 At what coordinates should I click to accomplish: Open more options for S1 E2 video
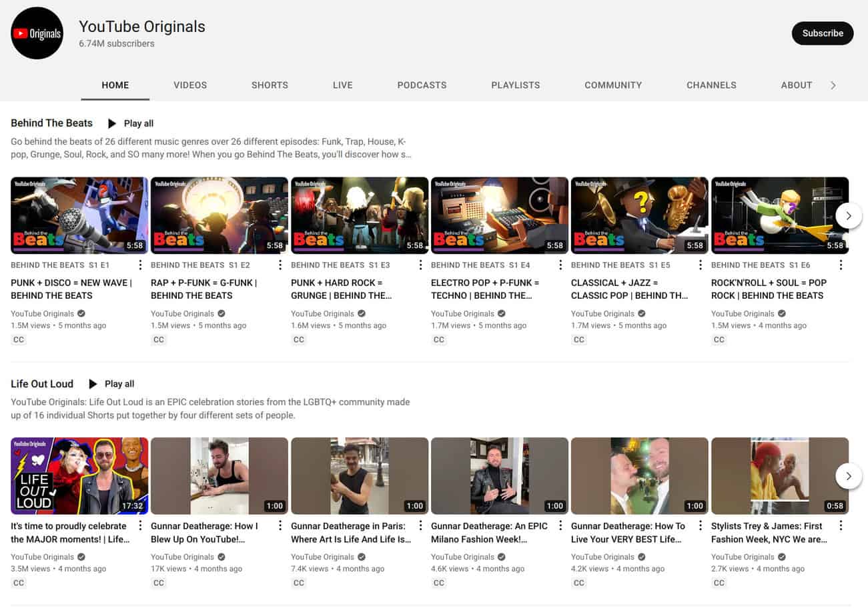click(280, 265)
